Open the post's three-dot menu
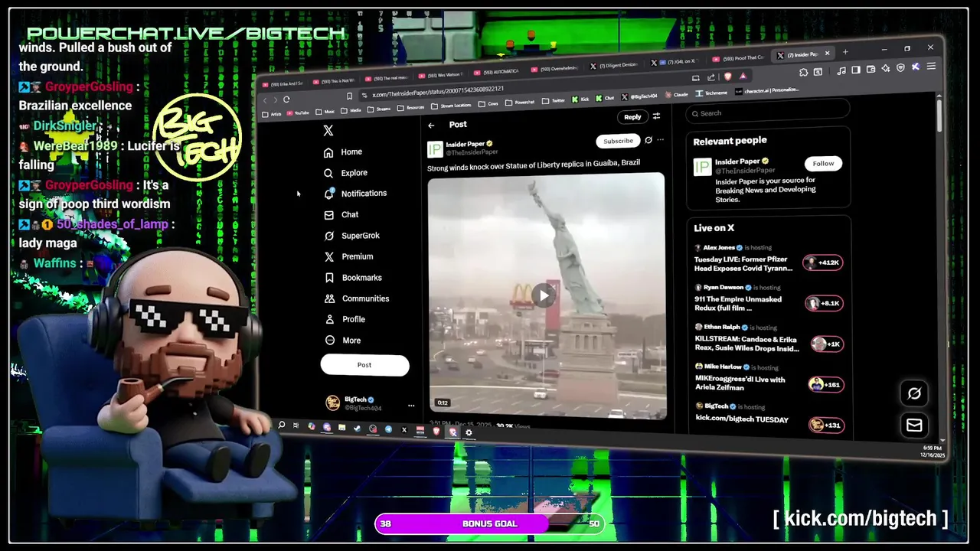 (660, 140)
